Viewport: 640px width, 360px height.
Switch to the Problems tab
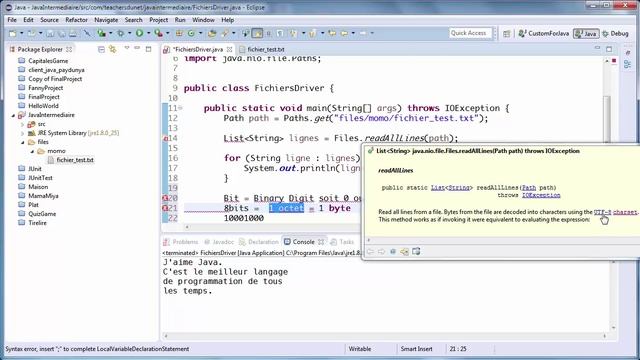tap(181, 242)
